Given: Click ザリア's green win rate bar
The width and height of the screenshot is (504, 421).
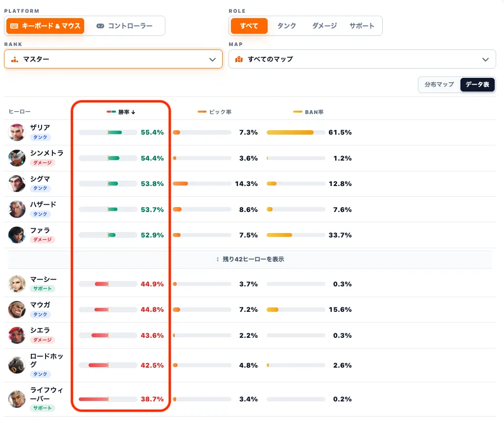Looking at the screenshot, I should (115, 132).
